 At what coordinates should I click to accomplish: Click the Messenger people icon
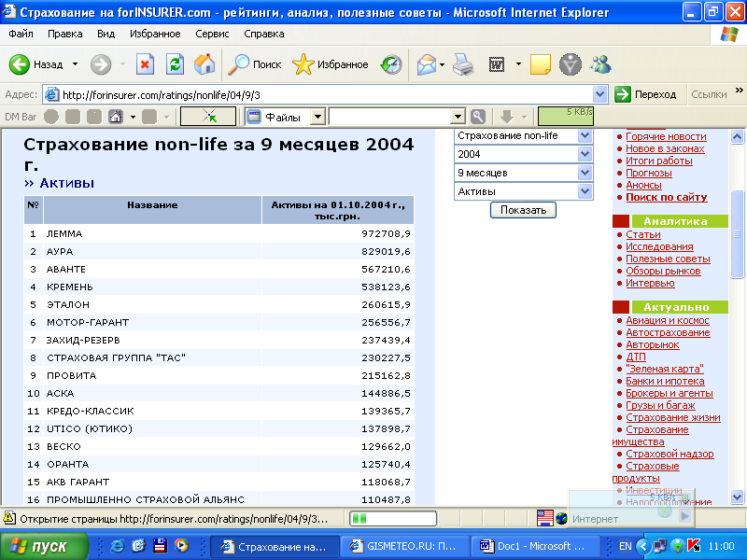click(x=600, y=64)
